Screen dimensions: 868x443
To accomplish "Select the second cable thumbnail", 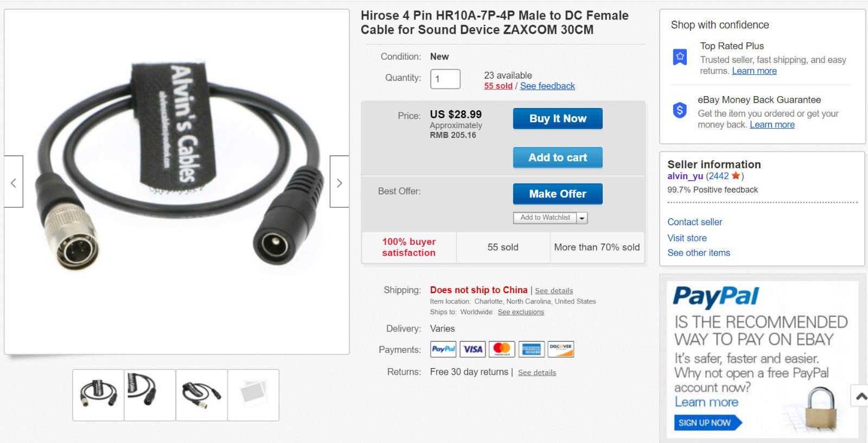I will pyautogui.click(x=150, y=395).
